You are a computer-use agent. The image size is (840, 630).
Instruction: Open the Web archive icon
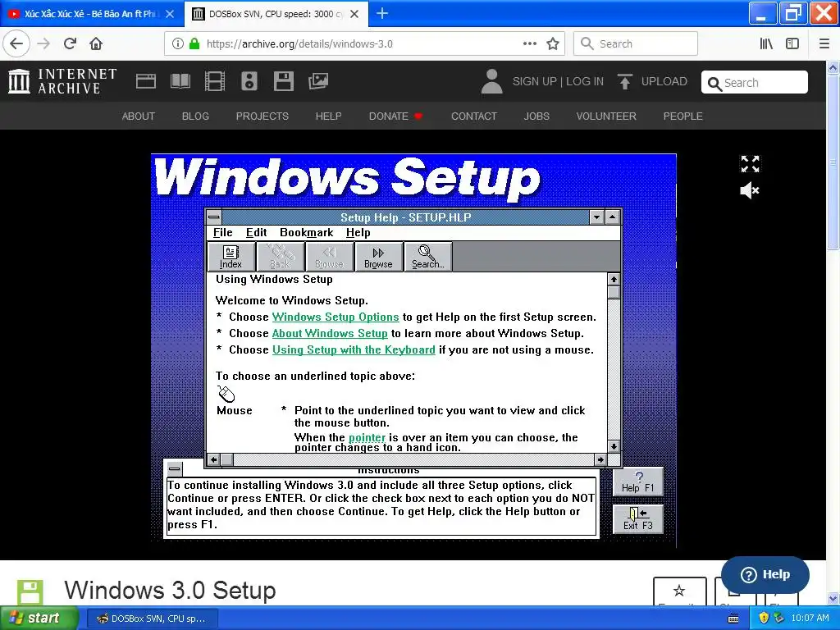point(146,81)
